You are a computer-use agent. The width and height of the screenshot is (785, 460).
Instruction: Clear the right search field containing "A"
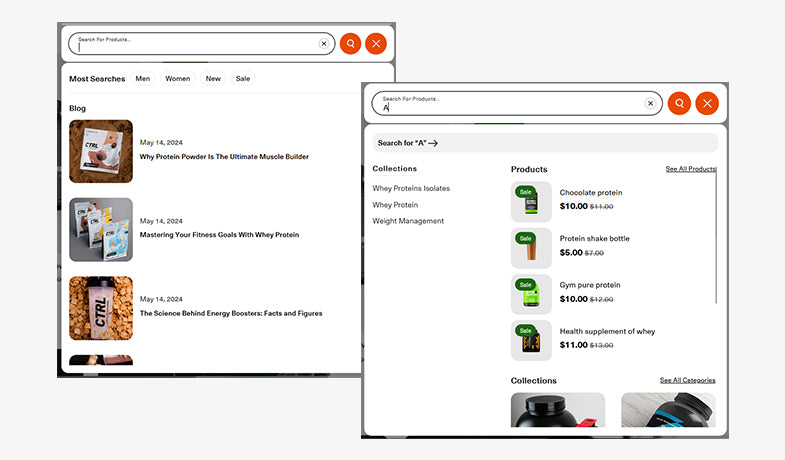tap(650, 103)
